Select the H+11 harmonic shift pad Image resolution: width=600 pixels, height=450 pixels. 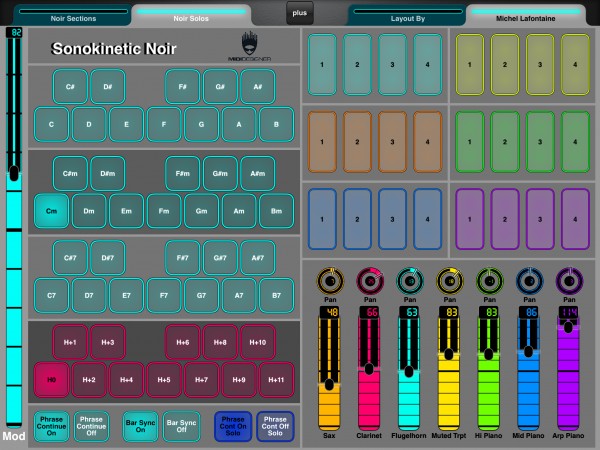pyautogui.click(x=276, y=380)
